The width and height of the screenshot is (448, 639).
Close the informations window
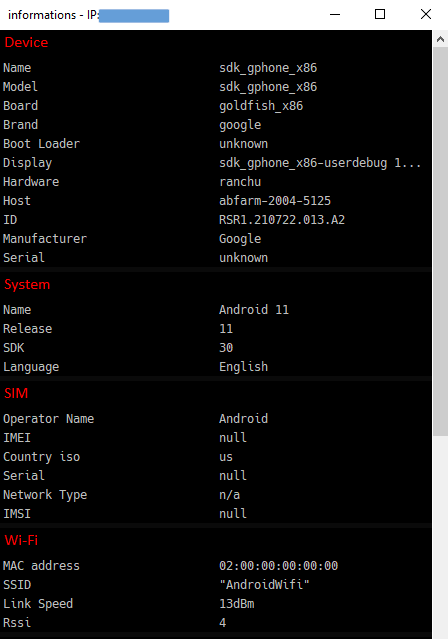[426, 15]
